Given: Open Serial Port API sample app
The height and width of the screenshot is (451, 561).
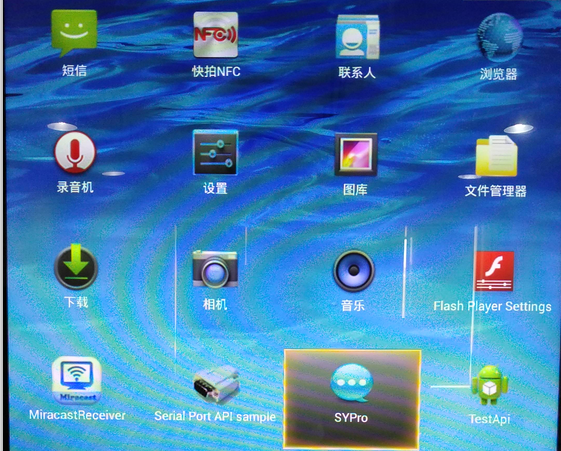Looking at the screenshot, I should tap(216, 384).
